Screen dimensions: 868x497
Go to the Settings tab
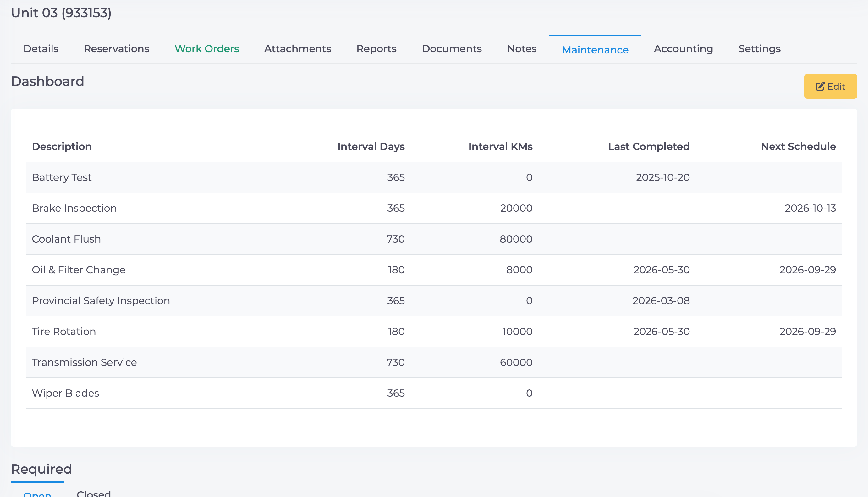pyautogui.click(x=759, y=49)
